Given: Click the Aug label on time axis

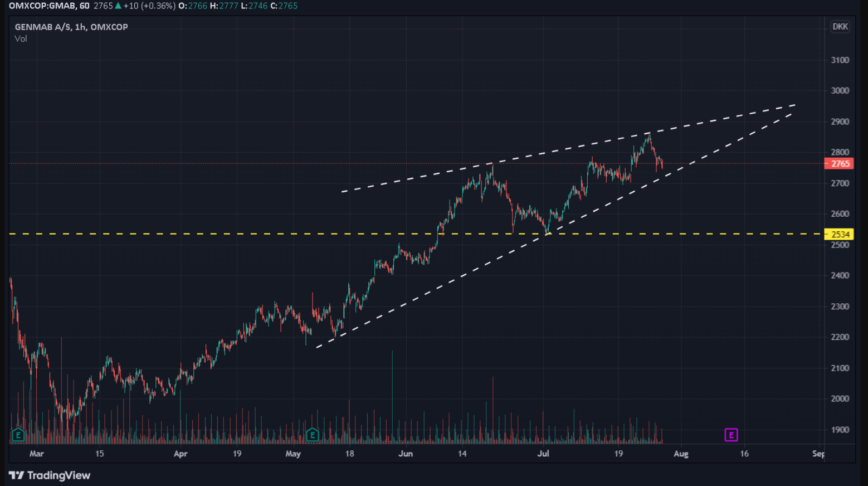Looking at the screenshot, I should tap(681, 454).
